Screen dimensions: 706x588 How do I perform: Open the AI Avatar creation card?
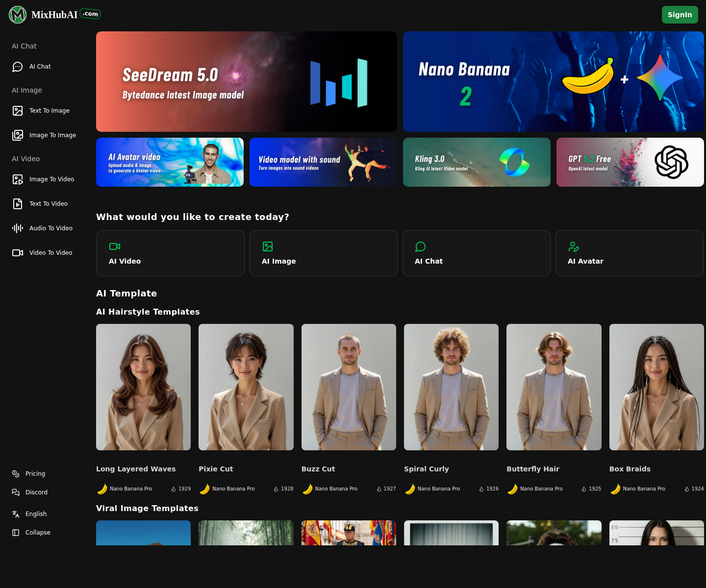(x=629, y=253)
